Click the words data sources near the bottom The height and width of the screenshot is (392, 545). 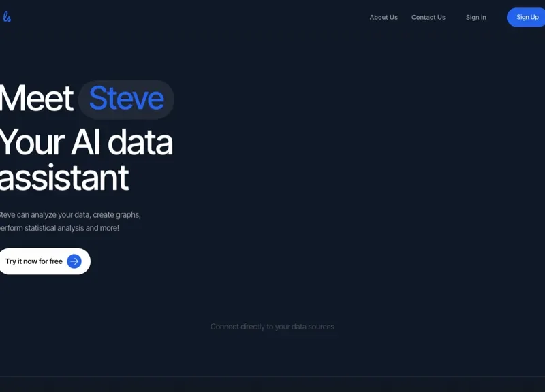click(313, 327)
